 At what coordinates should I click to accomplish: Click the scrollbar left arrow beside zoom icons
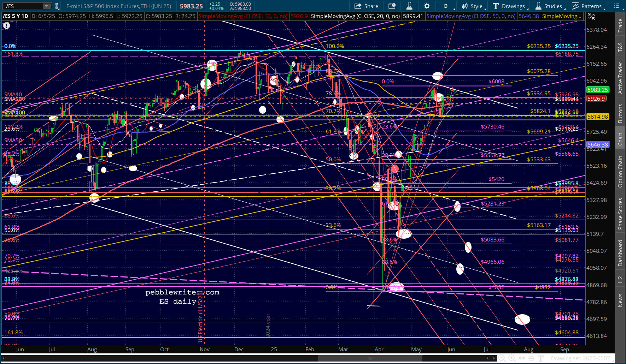488,358
